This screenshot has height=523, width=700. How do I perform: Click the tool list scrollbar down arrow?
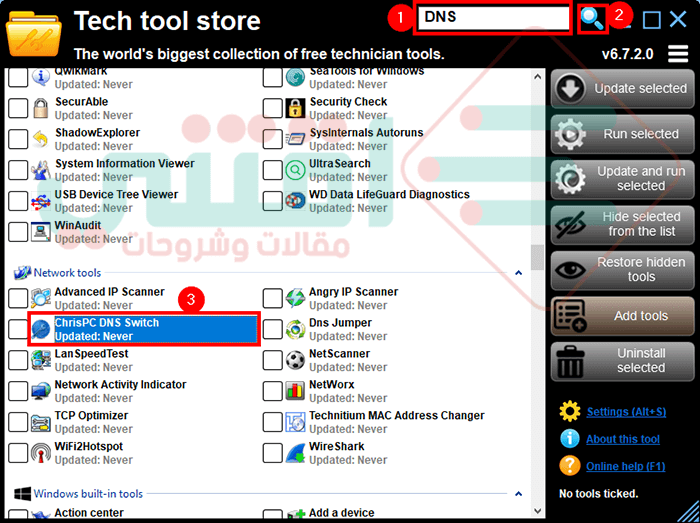(x=537, y=511)
